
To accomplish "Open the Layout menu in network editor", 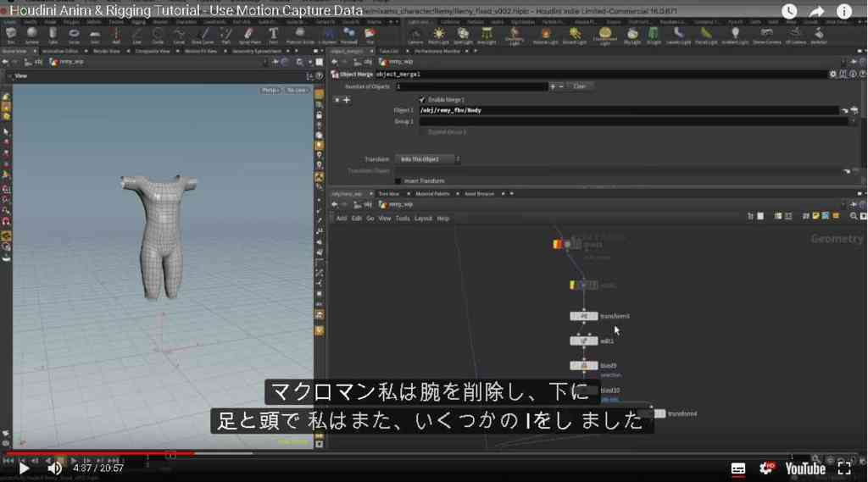I will (423, 219).
